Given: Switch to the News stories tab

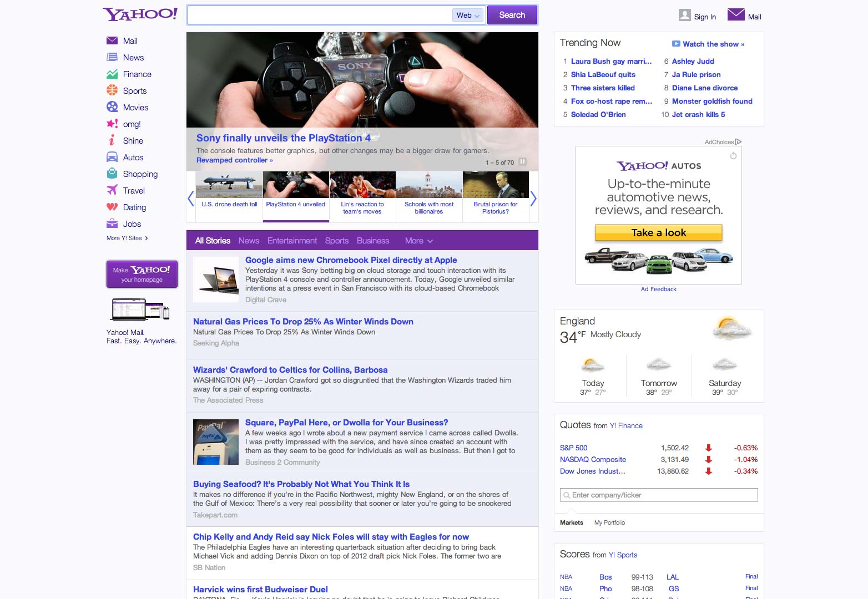Looking at the screenshot, I should coord(249,241).
